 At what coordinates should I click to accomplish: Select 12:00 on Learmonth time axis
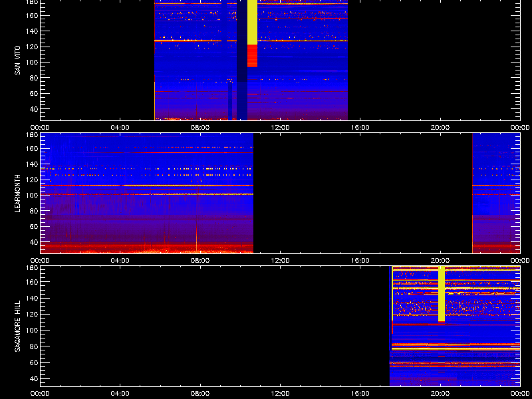[280, 261]
